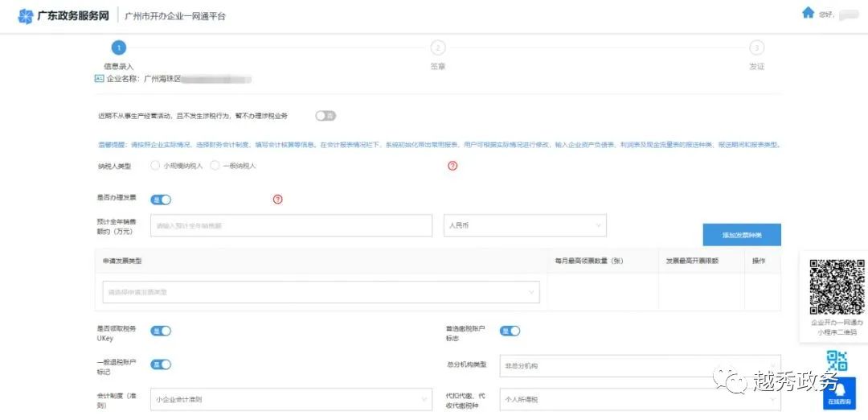Image resolution: width=868 pixels, height=420 pixels.
Task: Expand the 会计制度 dropdown
Action: tap(291, 399)
